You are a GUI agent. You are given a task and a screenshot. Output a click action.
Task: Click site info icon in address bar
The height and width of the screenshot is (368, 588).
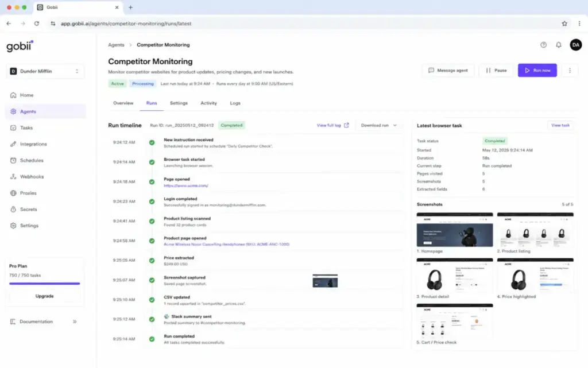(53, 23)
